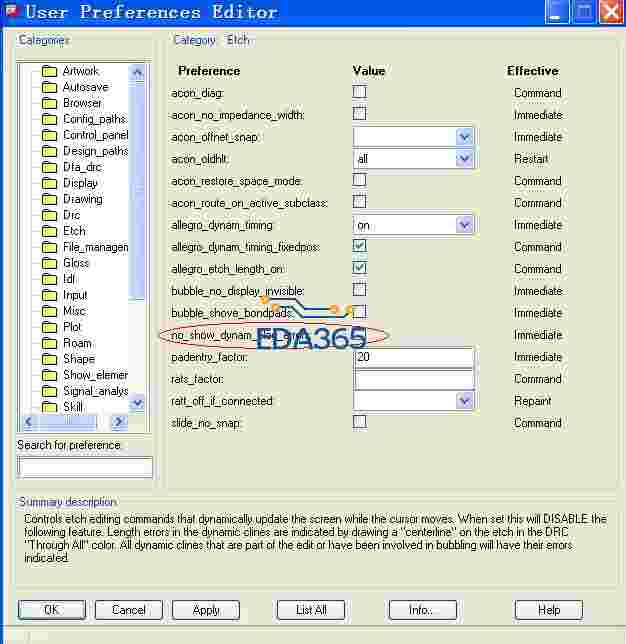Toggle bubble_shove_bondpads checkbox
The width and height of the screenshot is (626, 644).
(x=359, y=312)
